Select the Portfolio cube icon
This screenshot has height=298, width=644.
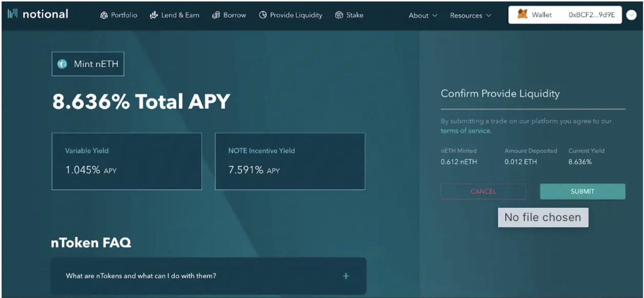(104, 15)
